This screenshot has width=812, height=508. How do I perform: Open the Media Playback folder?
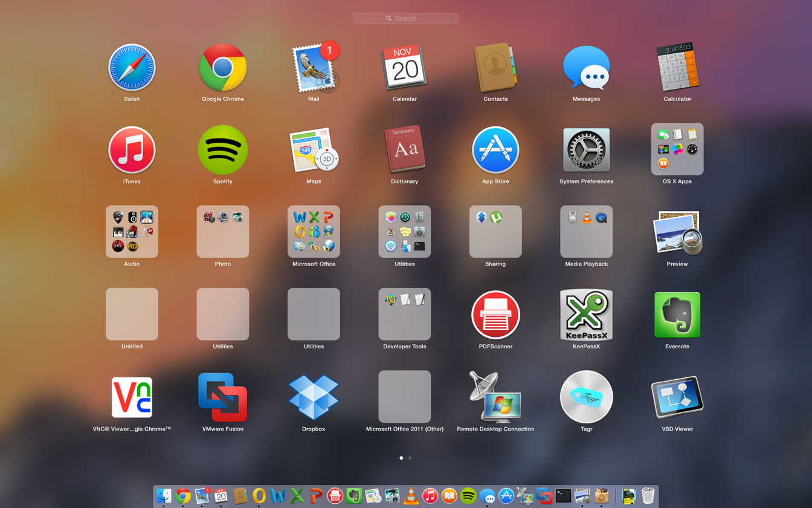tap(587, 232)
